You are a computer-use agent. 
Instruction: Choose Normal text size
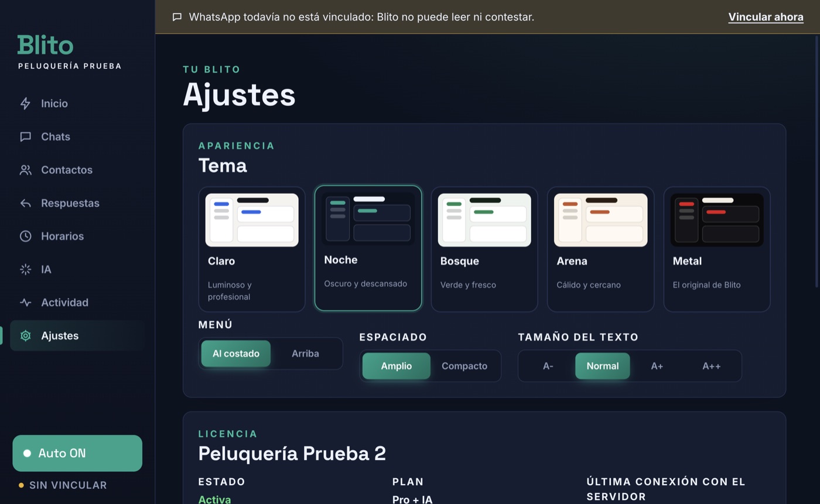(603, 366)
